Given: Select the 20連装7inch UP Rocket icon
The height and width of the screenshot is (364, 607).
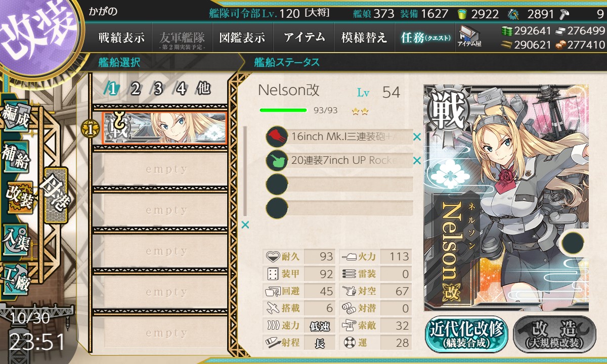Looking at the screenshot, I should tap(277, 160).
